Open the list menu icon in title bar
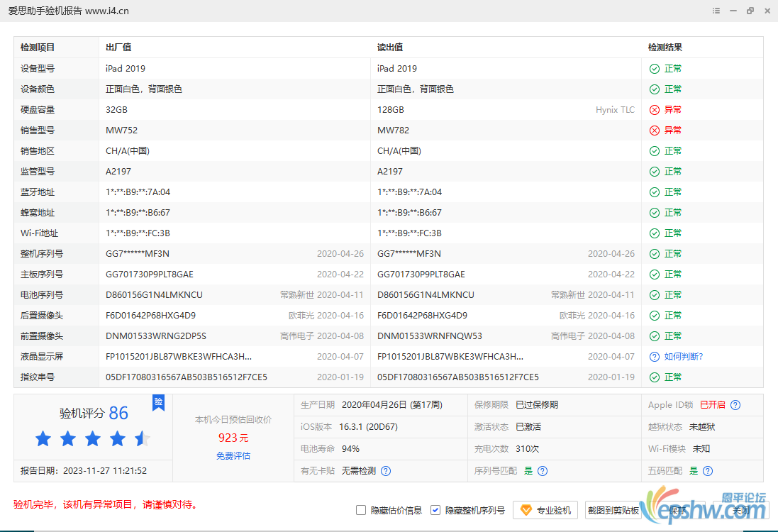Viewport: 778px width, 532px height. tap(716, 11)
